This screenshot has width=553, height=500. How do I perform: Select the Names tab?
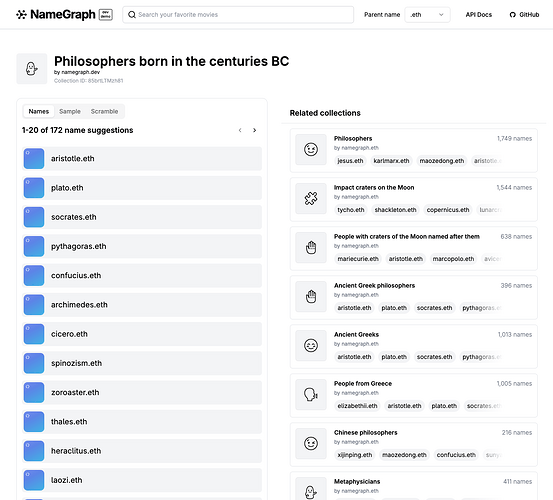pyautogui.click(x=39, y=111)
